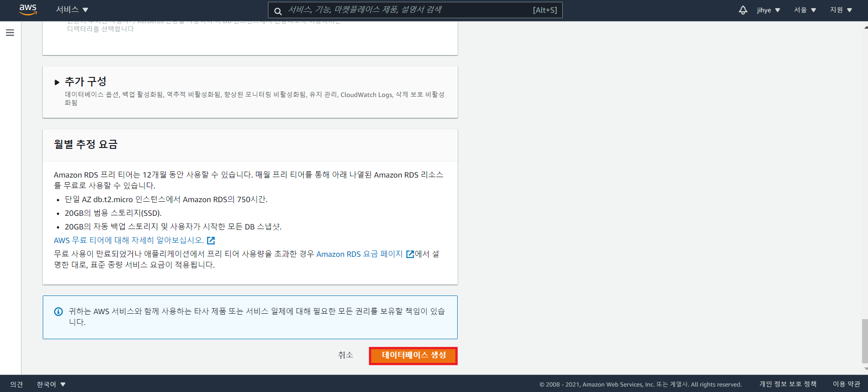The height and width of the screenshot is (392, 868).
Task: Click the scrollbar down arrow
Action: pyautogui.click(x=865, y=369)
